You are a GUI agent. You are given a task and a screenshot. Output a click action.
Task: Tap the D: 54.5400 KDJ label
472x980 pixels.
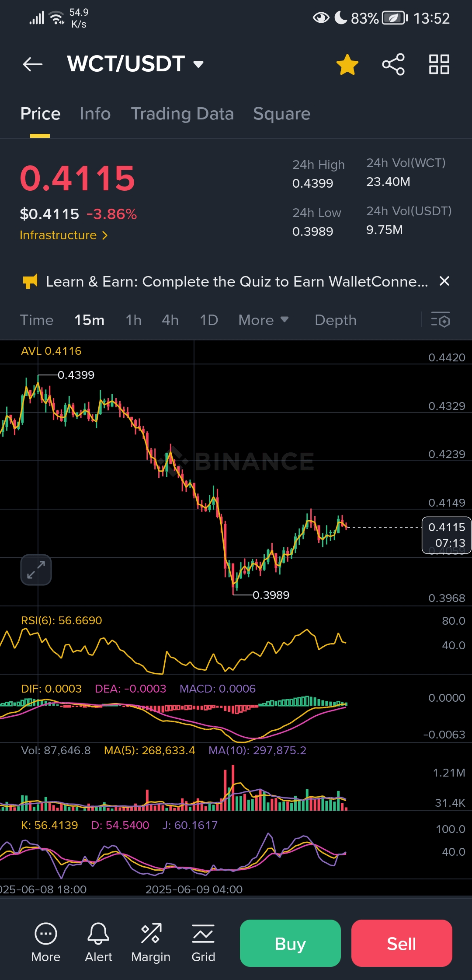tap(120, 825)
